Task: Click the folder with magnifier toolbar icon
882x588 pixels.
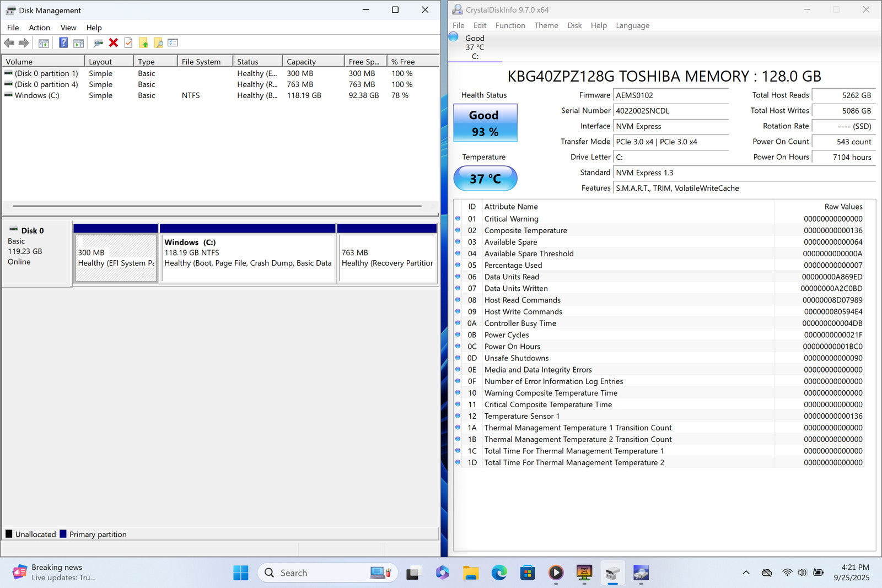Action: [158, 43]
